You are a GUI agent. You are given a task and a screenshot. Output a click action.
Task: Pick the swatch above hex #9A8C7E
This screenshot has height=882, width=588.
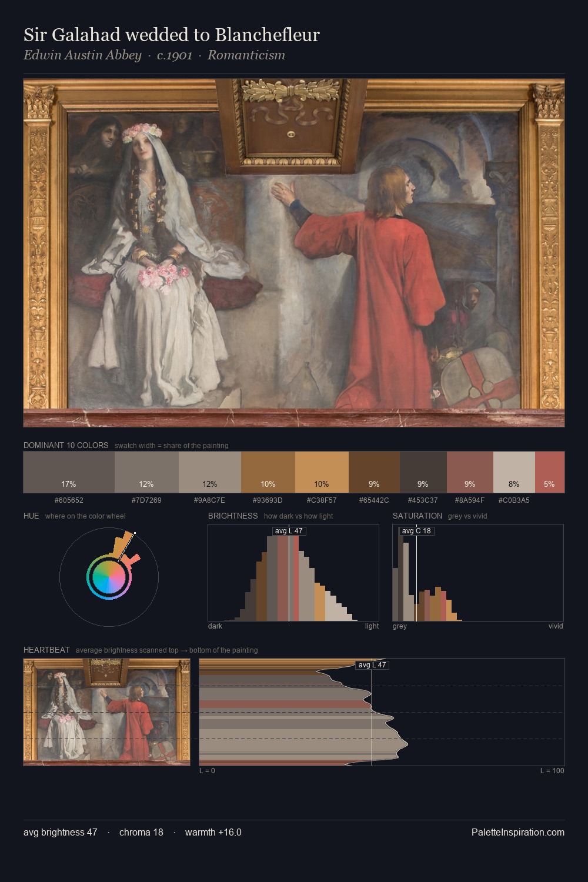pos(210,472)
